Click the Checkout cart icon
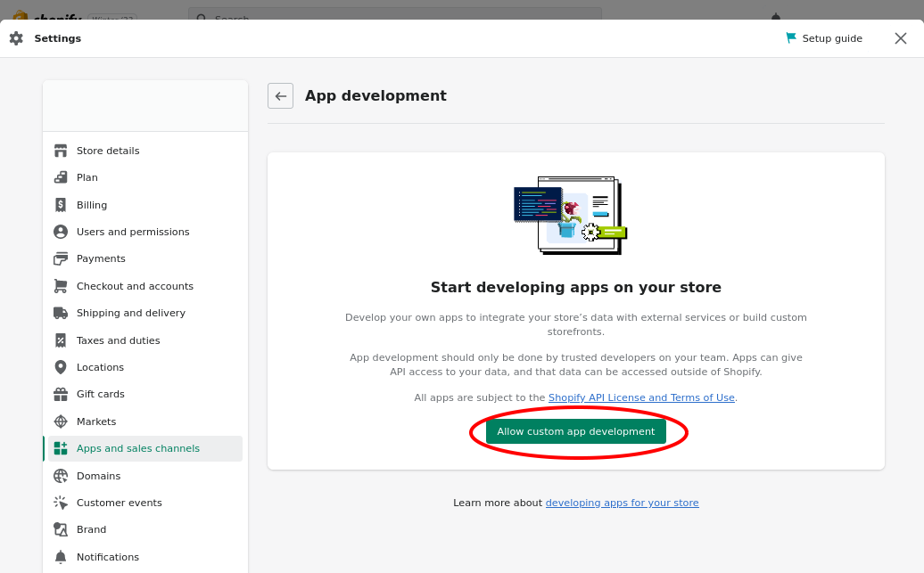The height and width of the screenshot is (573, 924). [61, 286]
